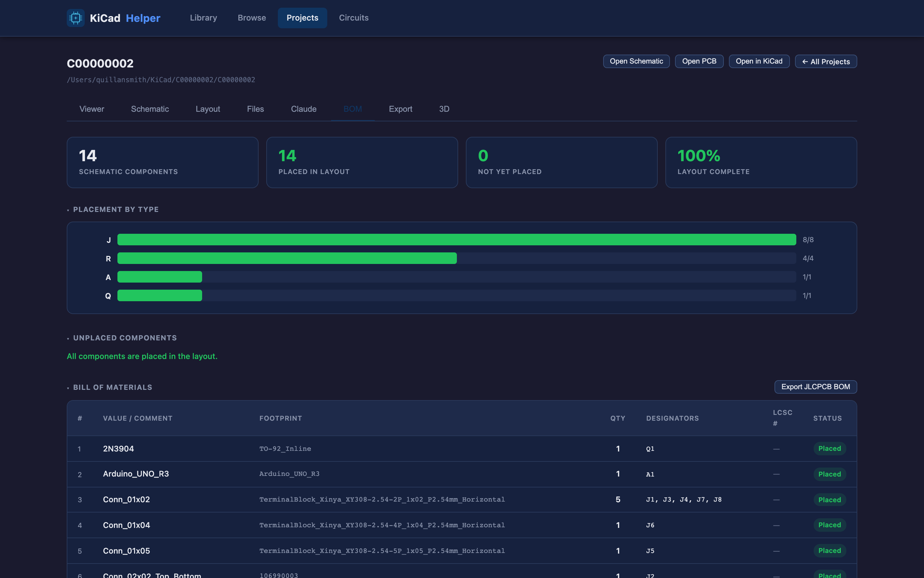This screenshot has height=578, width=924.
Task: Click the Q placement progress bar
Action: click(x=457, y=295)
